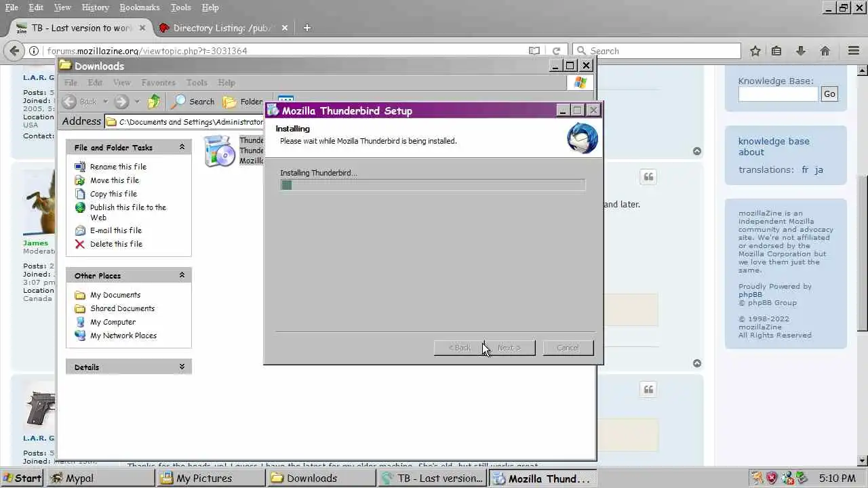Select the TB - Last version browser tab
Viewport: 868px width, 488px height.
click(x=81, y=28)
